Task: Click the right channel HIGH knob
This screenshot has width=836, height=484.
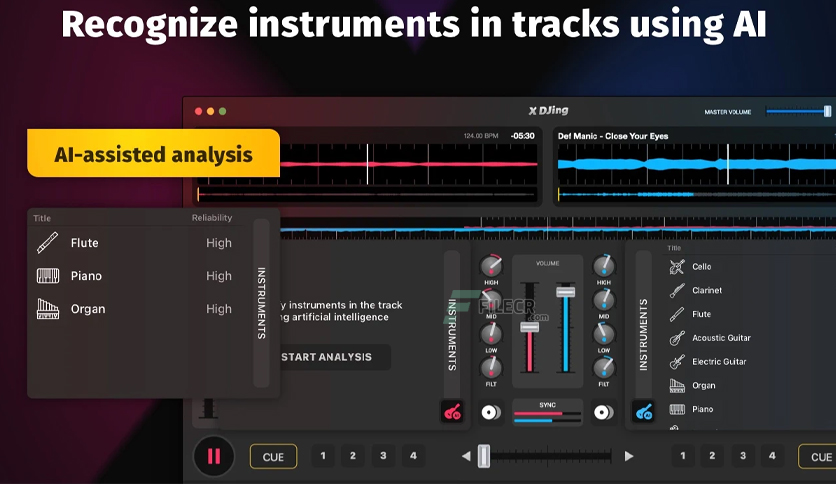Action: coord(604,266)
